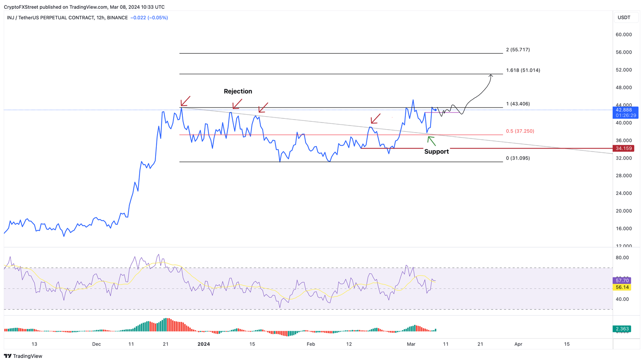Click the leftmost red rejection arrow
Screen dimensions: 644x363
[x=184, y=102]
